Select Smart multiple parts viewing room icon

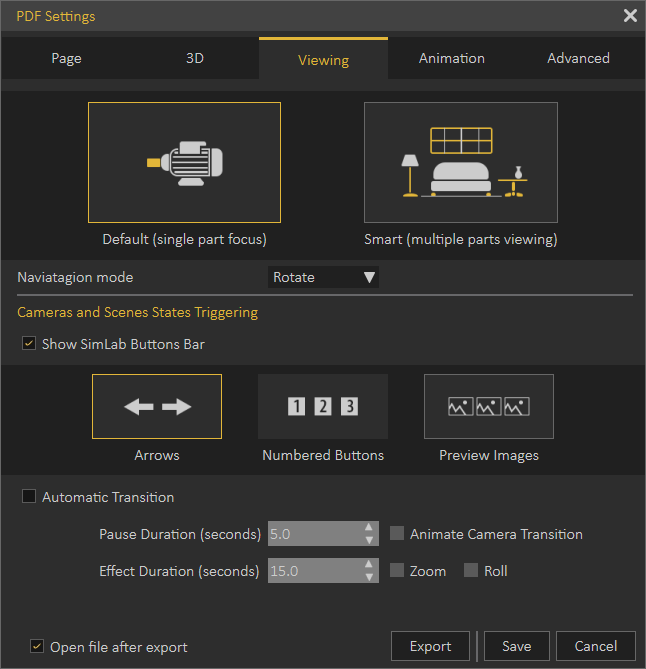[461, 162]
